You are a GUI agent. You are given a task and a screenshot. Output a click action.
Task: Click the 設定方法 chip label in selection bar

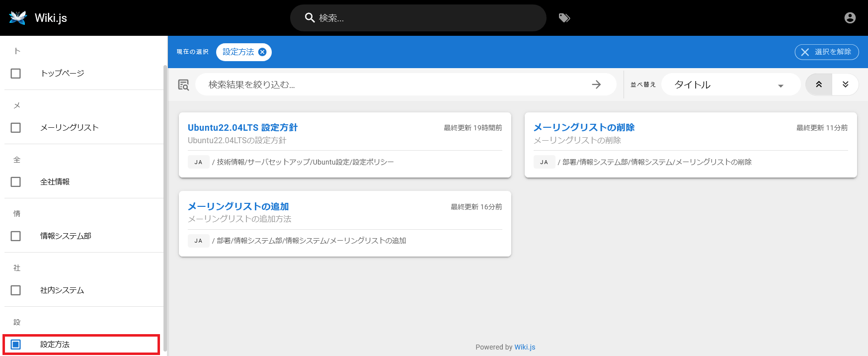(x=238, y=52)
